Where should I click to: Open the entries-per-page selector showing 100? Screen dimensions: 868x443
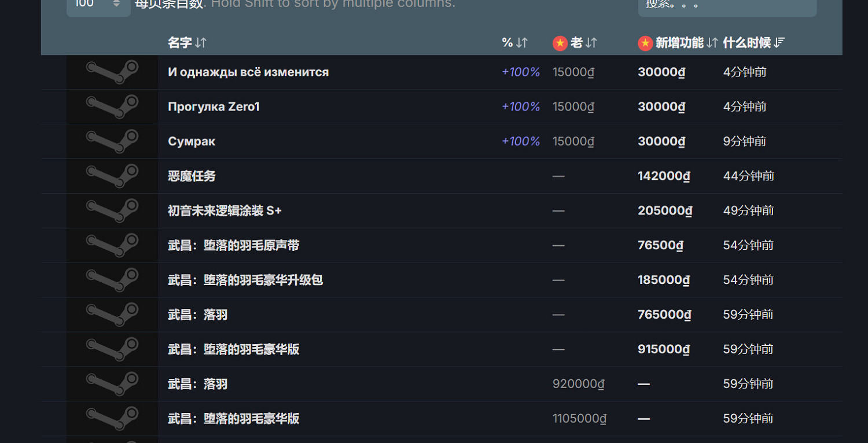(x=98, y=5)
